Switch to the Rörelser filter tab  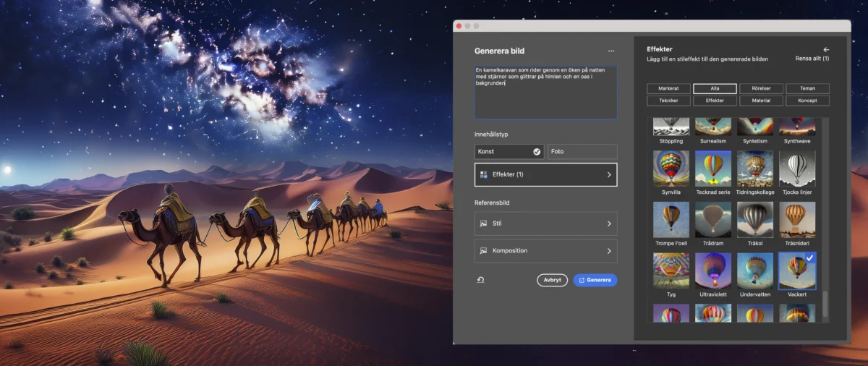pyautogui.click(x=761, y=88)
